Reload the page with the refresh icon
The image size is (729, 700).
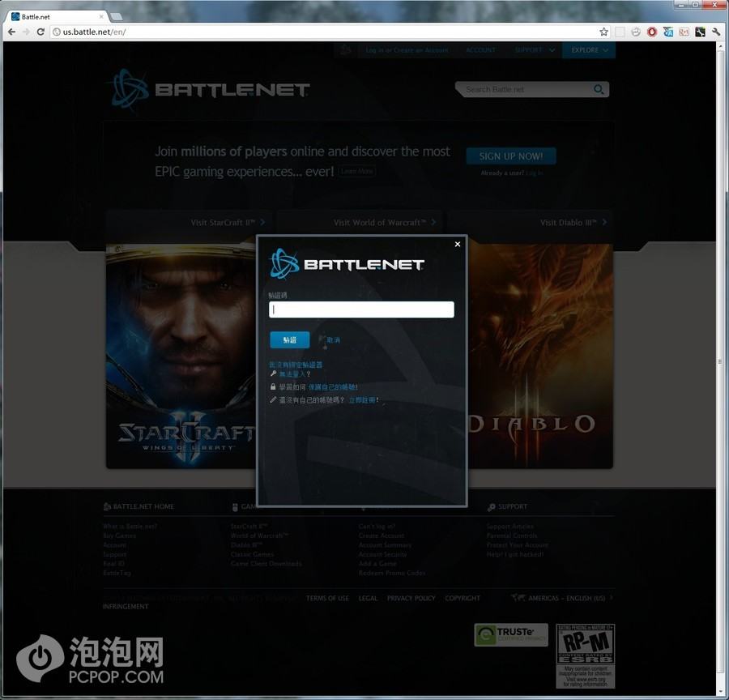point(40,32)
